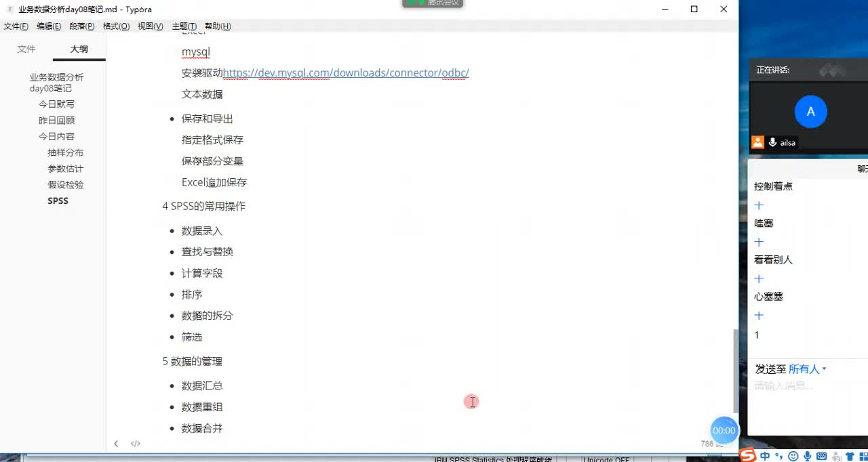868x462 pixels.
Task: Click plus icon below 心塞塞 message
Action: (x=759, y=315)
